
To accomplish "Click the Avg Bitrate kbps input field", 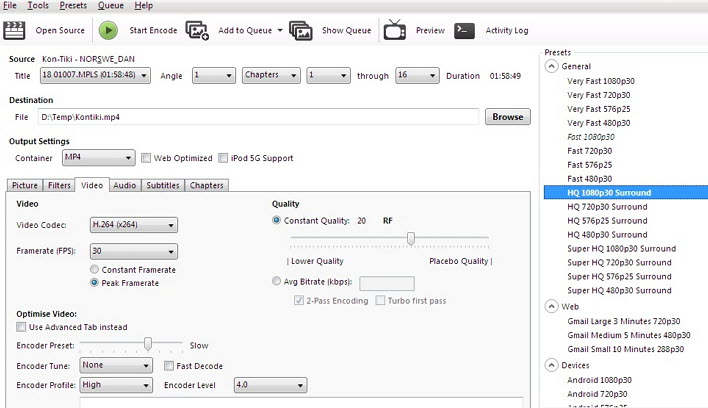I will tap(387, 283).
